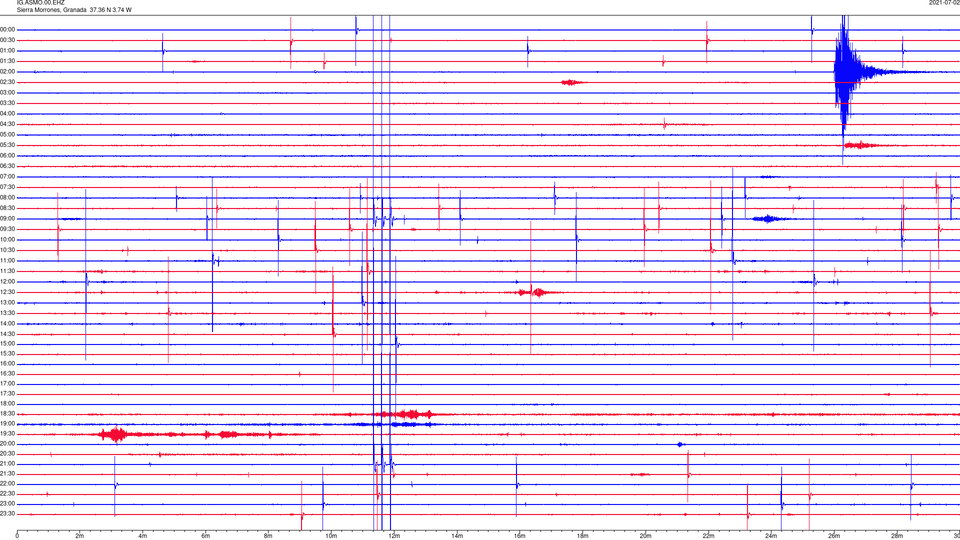The image size is (960, 540).
Task: Select the 06:00 trace time label
Action: pos(8,156)
